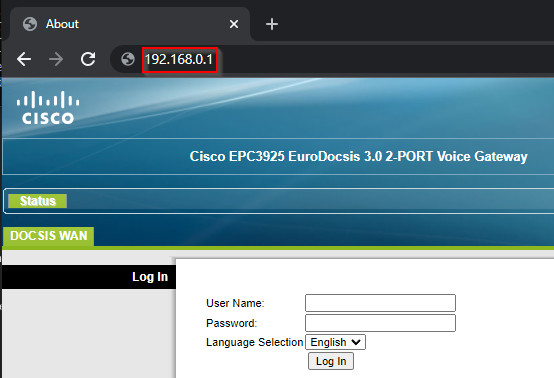Click the site info globe icon in address bar
The image size is (554, 378).
128,59
